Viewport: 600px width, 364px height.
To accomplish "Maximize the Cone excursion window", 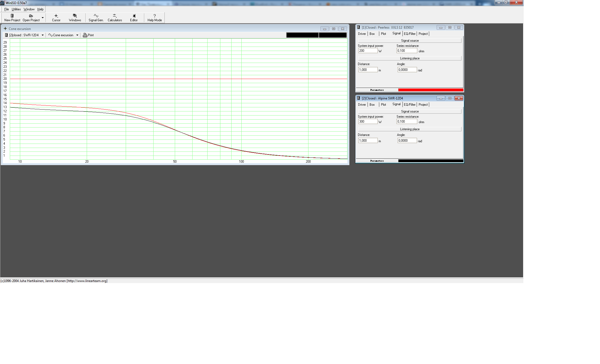I will tap(334, 29).
